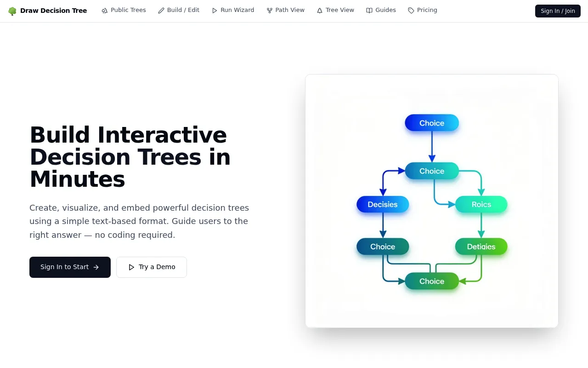
Task: Open Tree View
Action: click(335, 10)
